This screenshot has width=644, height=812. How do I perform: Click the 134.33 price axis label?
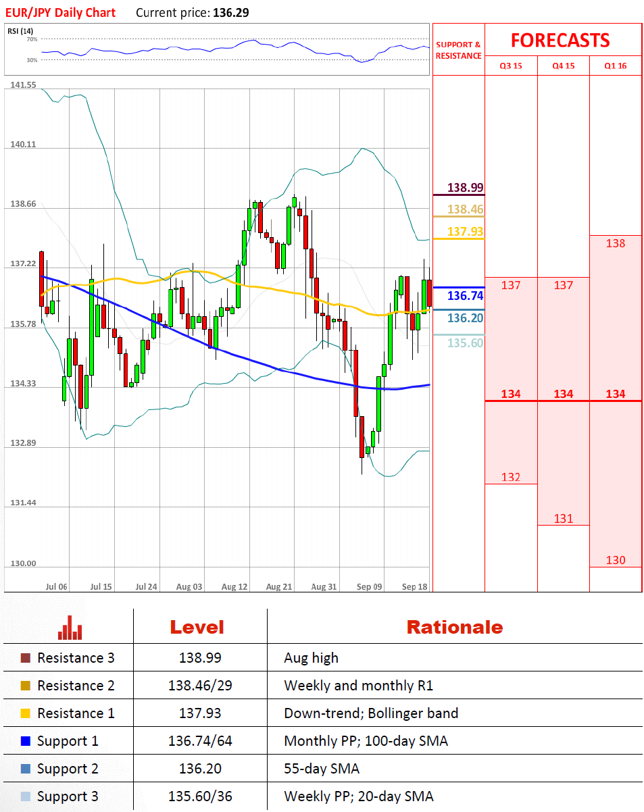pyautogui.click(x=22, y=384)
